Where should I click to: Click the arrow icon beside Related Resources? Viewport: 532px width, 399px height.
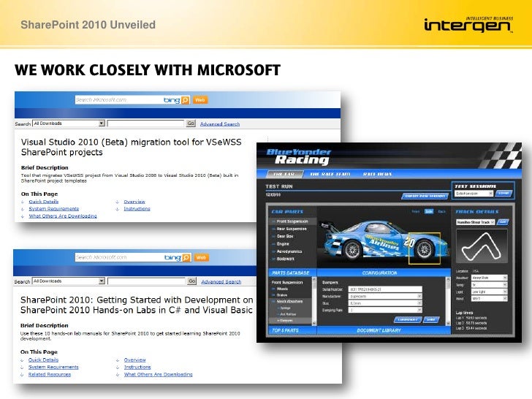23,375
